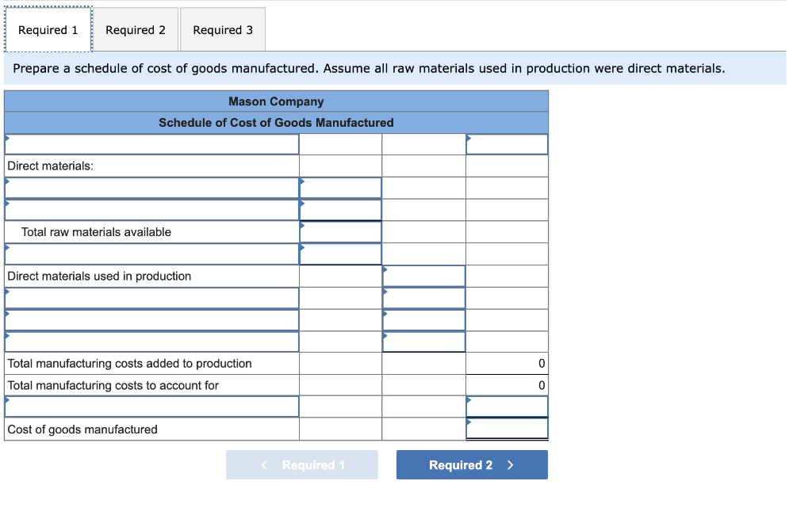The height and width of the screenshot is (519, 812).
Task: Open first label dropdown under Direct materials
Action: 151,188
